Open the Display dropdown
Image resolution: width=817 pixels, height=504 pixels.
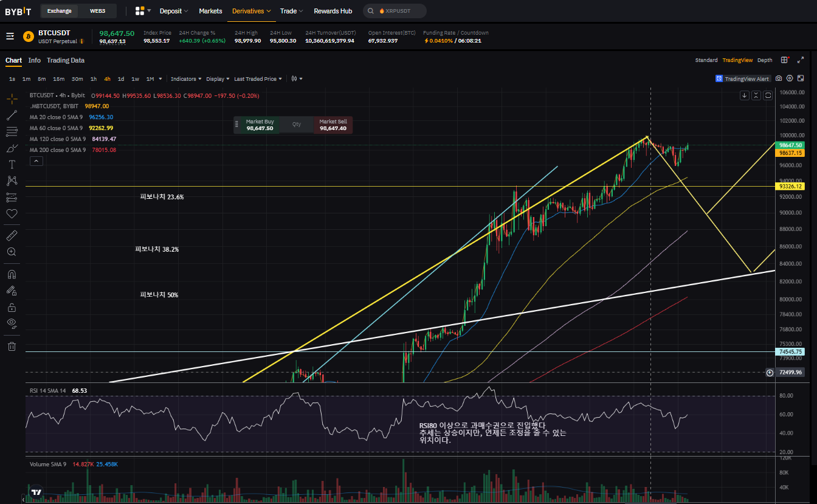click(218, 79)
